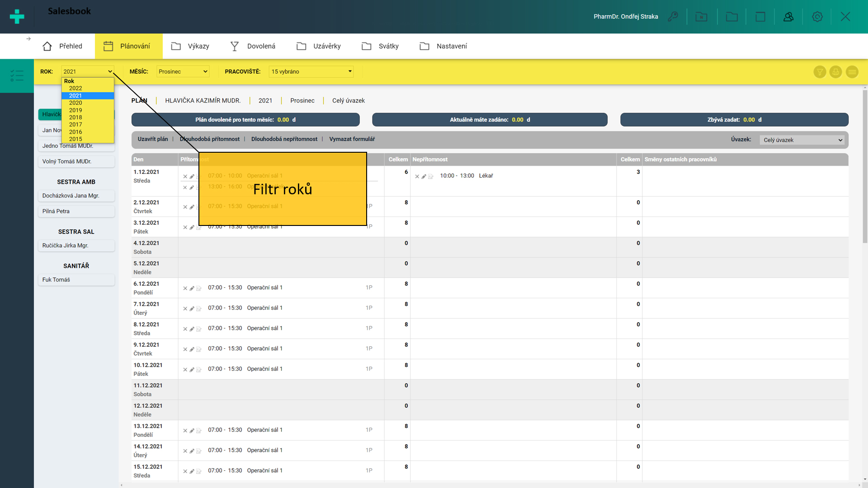Open the round hamburger menu in the yellow bar

[x=852, y=72]
